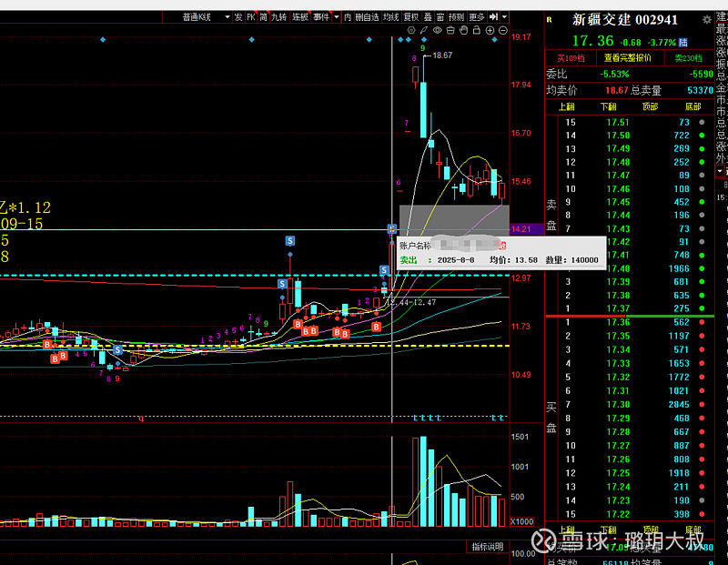This screenshot has height=565, width=728.
Task: Click the S sell marker near the 10.49 lows
Action: pyautogui.click(x=117, y=349)
